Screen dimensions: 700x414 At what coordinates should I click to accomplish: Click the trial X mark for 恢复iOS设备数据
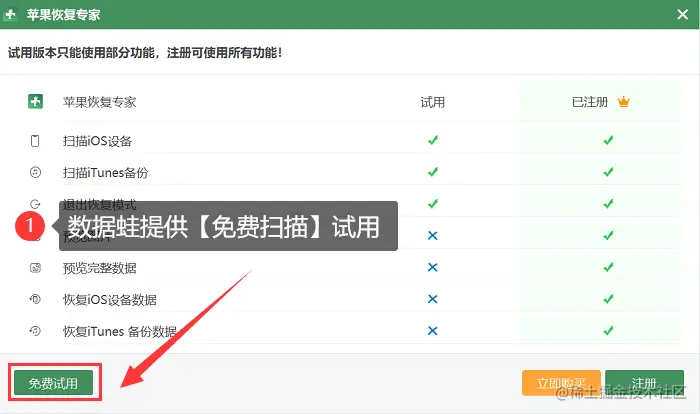(x=433, y=299)
